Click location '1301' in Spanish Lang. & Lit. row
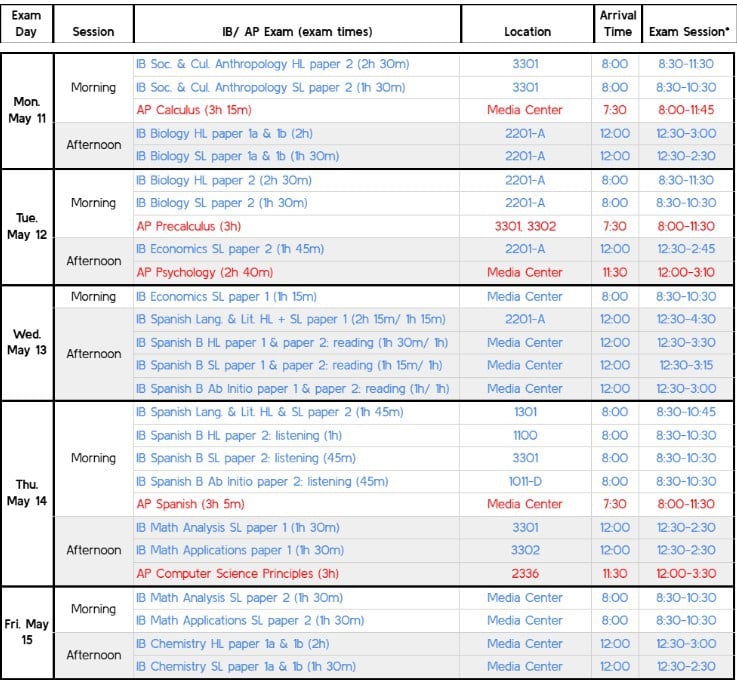The width and height of the screenshot is (737, 682). pyautogui.click(x=525, y=412)
